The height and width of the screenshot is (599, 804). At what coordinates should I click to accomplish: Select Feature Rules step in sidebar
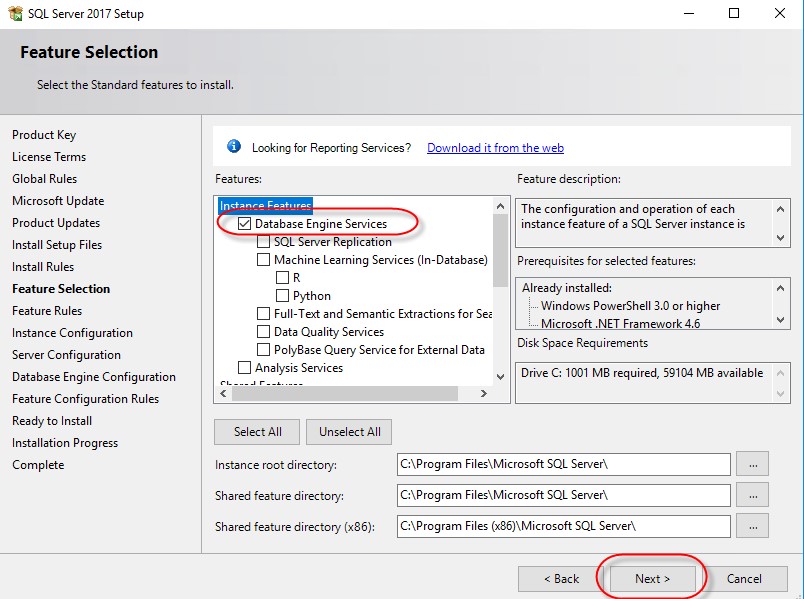point(47,311)
